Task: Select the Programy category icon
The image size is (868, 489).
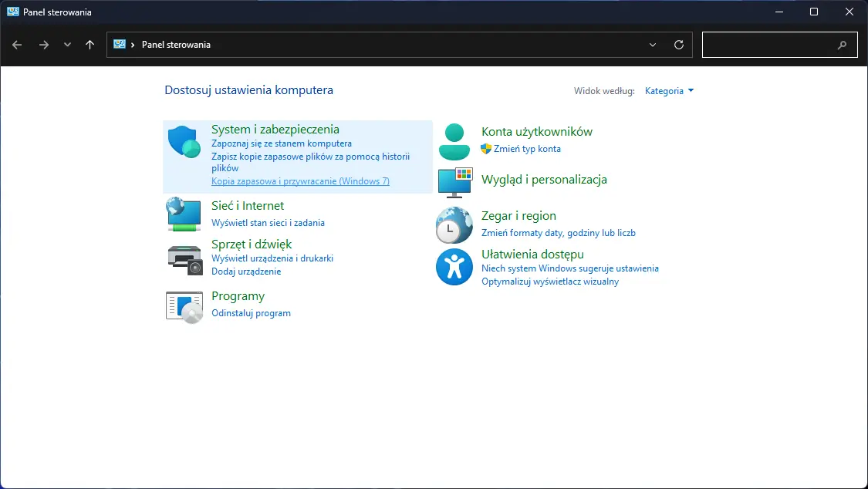Action: (x=184, y=306)
